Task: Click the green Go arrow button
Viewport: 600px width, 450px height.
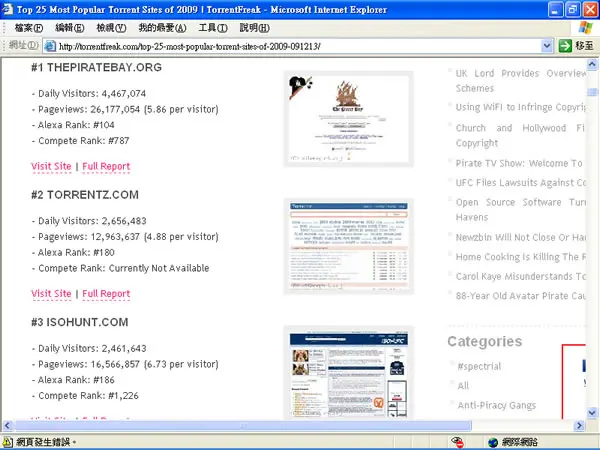Action: 565,46
